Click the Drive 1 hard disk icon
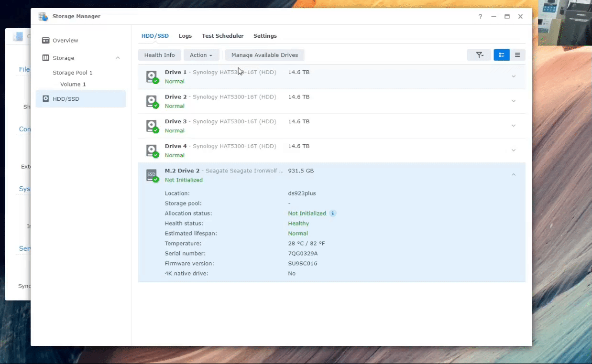 point(152,77)
